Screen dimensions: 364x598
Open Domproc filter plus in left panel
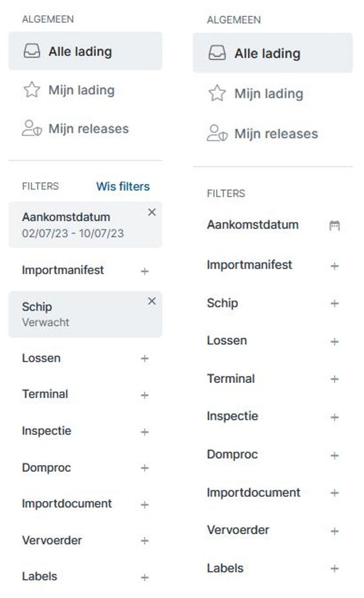144,468
